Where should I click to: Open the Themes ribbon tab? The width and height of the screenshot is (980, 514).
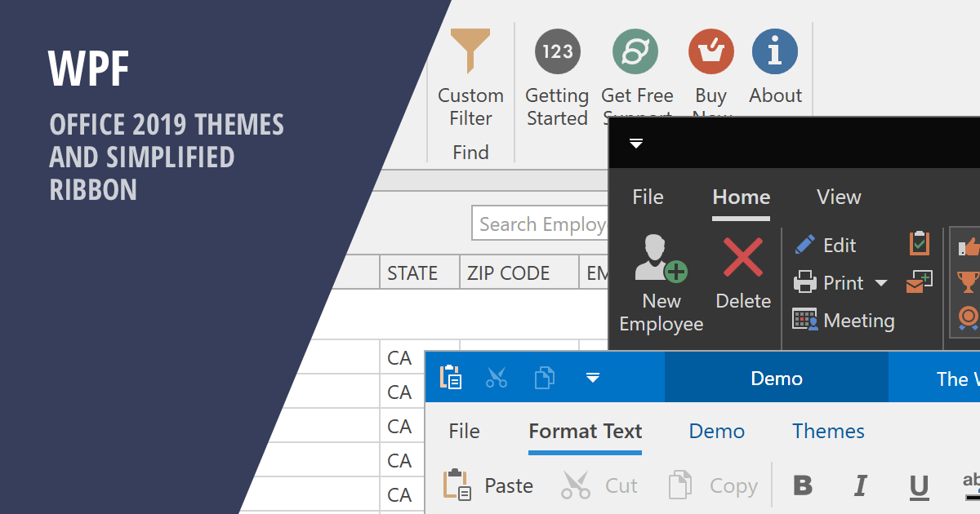click(x=828, y=431)
